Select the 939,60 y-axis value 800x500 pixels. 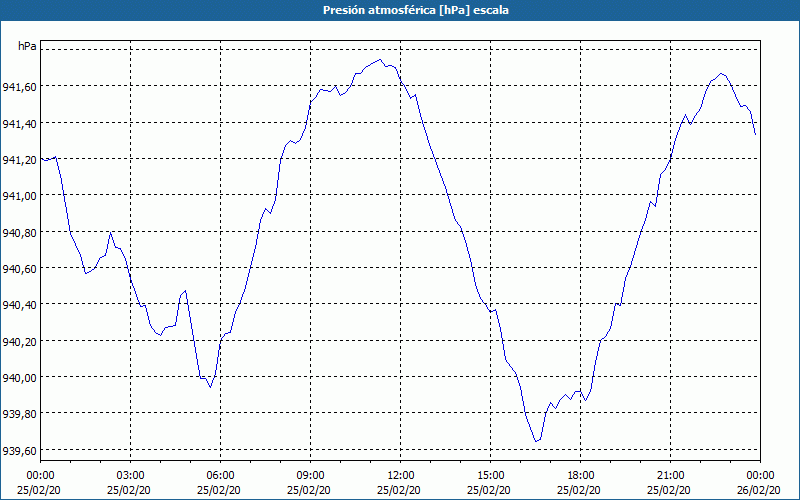[x=19, y=451]
